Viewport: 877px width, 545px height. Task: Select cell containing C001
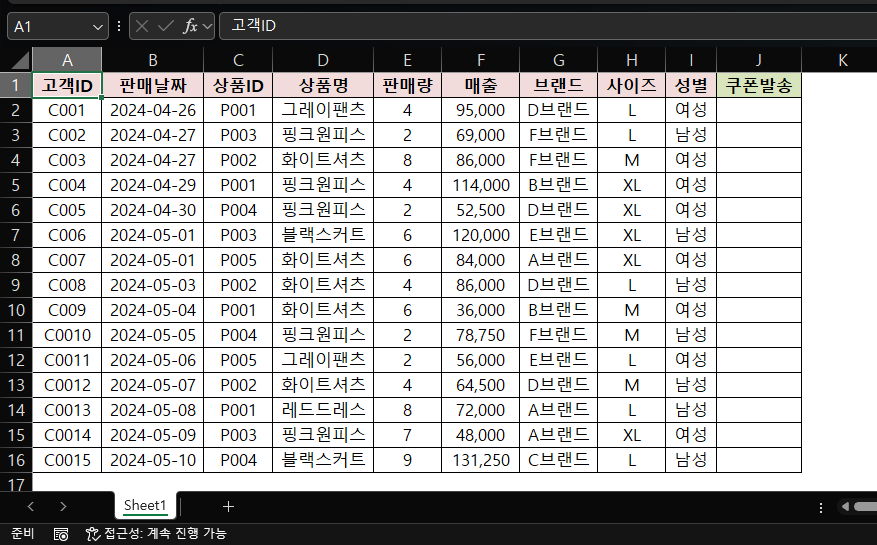click(x=67, y=110)
